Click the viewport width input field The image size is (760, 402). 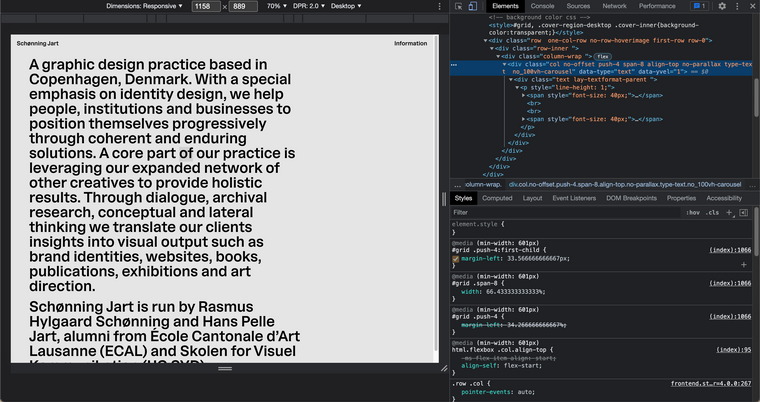pyautogui.click(x=206, y=6)
